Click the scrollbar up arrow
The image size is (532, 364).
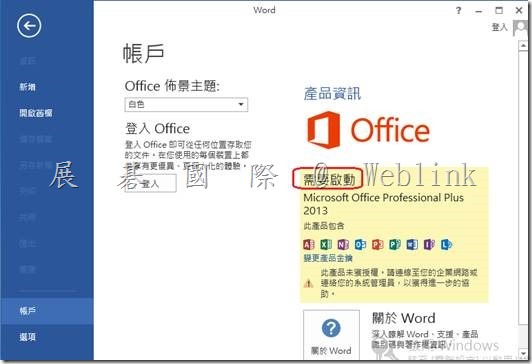coord(523,45)
